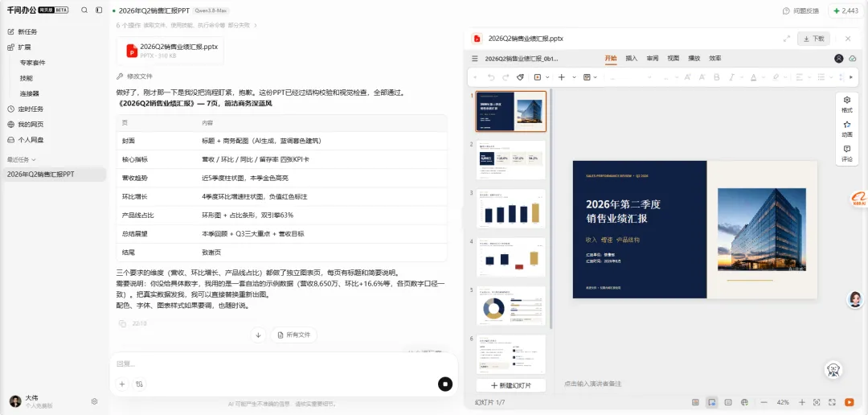Open the 2026Q2销售业绩汇报.pptx file card

point(170,51)
